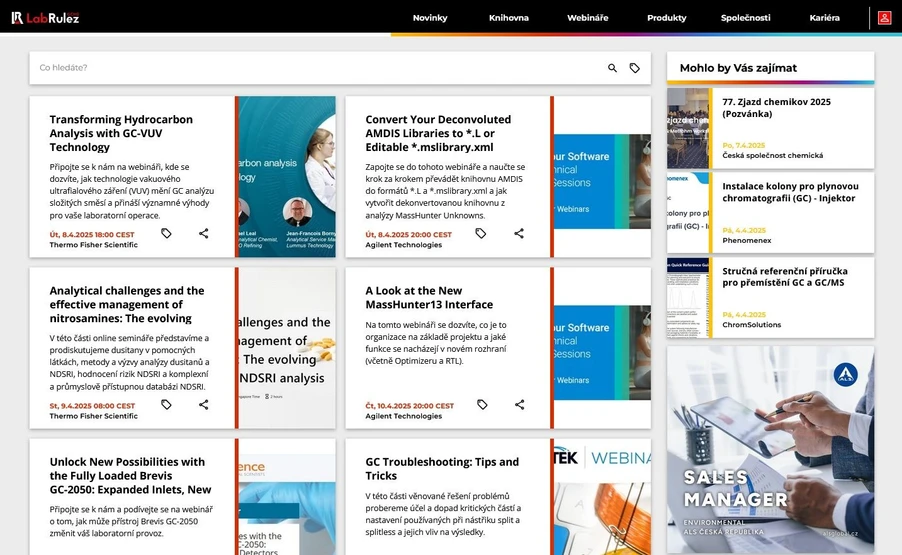Open the ALS Sales Manager advertisement
902x555 pixels.
click(770, 449)
